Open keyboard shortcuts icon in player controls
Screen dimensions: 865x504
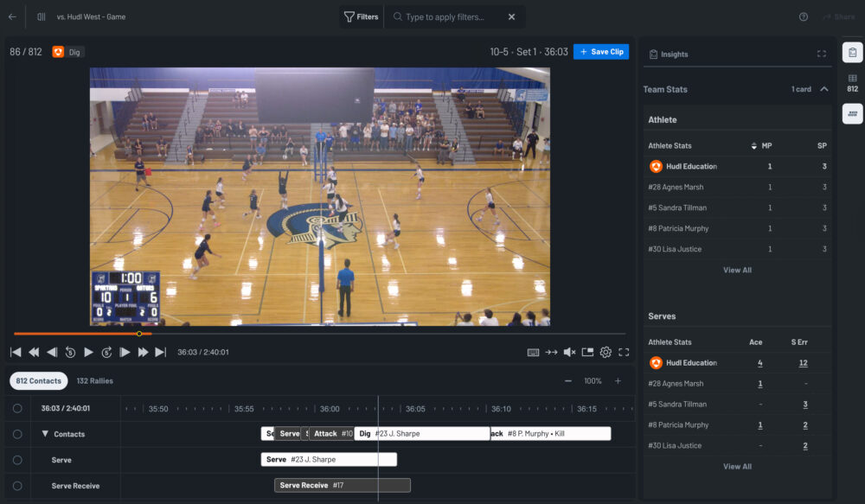click(533, 352)
